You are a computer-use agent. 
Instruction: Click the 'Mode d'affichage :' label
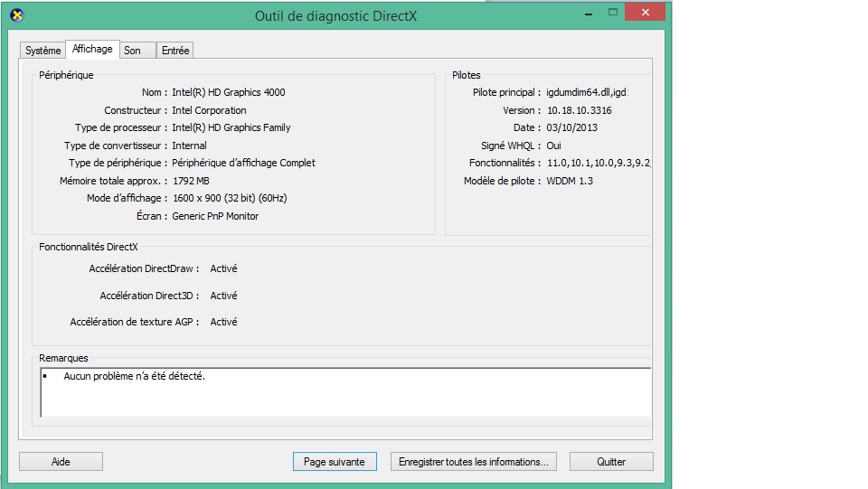pos(127,198)
